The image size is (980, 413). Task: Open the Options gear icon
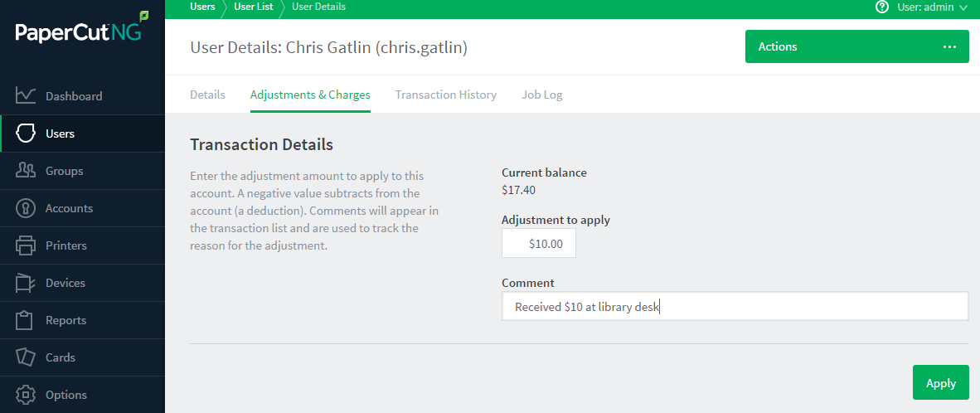[25, 395]
